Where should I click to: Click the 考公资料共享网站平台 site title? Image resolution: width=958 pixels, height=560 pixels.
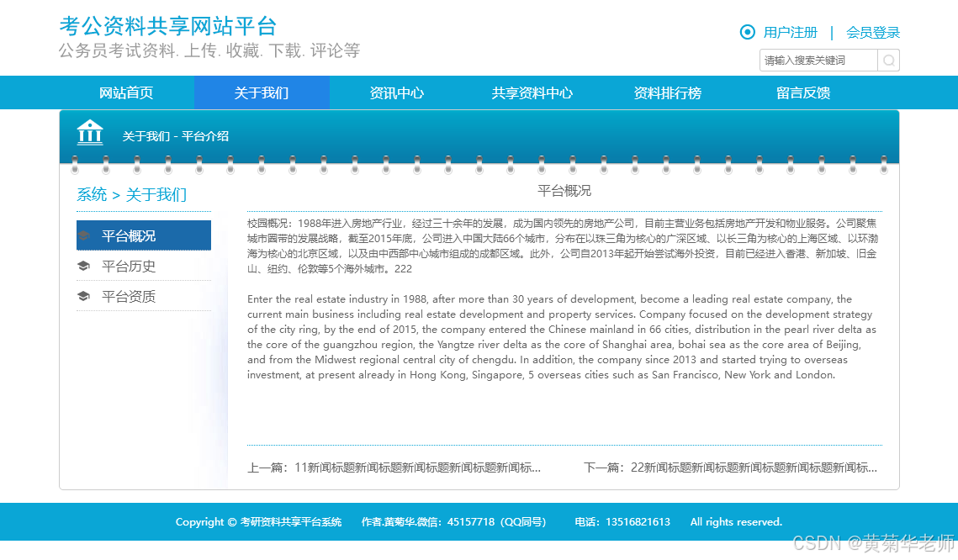pos(168,26)
